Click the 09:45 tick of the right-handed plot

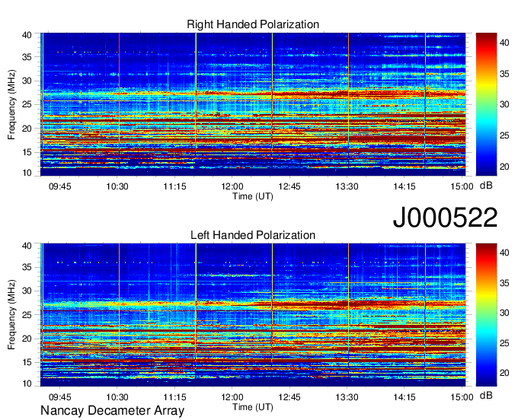[59, 186]
